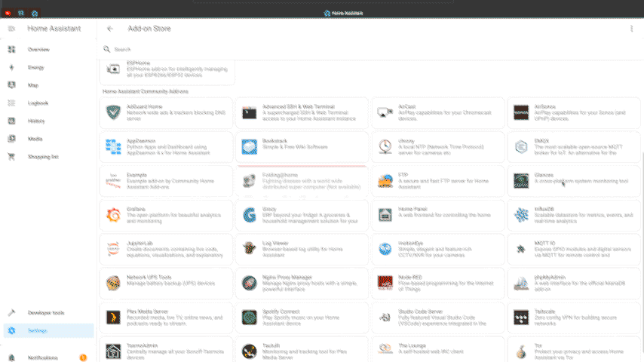Click the Studio Code Server icon
The width and height of the screenshot is (644, 362).
[x=385, y=318]
